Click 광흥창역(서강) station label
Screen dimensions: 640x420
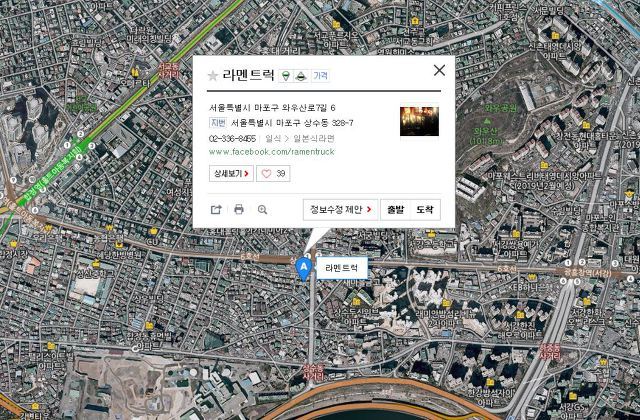(x=588, y=273)
